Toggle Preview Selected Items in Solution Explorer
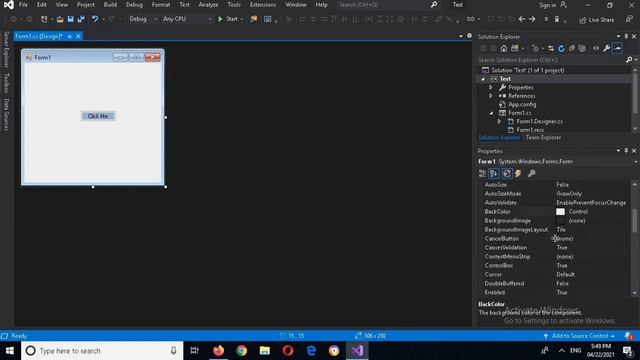Screen dimensions: 640x360 point(617,49)
